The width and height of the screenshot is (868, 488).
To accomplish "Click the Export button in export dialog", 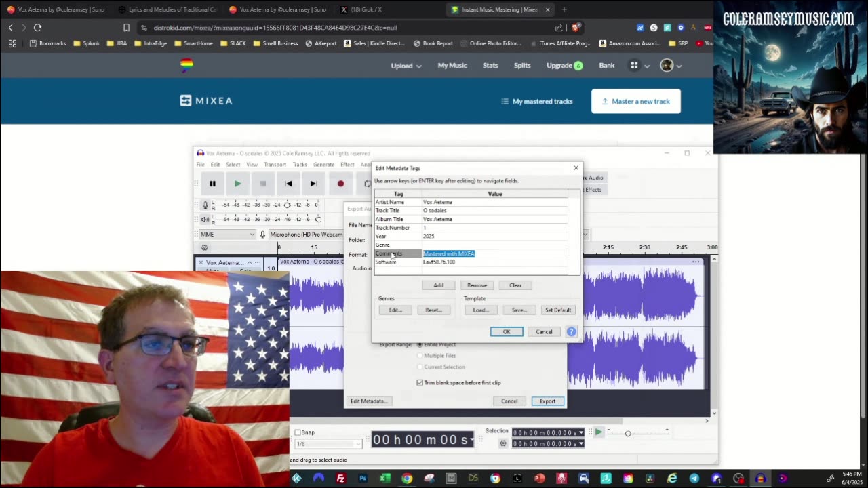I will click(547, 401).
